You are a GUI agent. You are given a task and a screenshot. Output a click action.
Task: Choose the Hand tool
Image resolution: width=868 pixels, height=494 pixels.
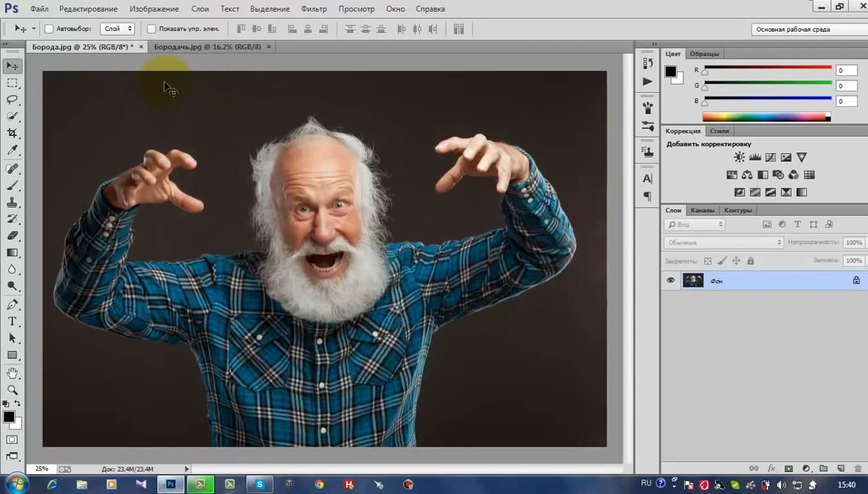(x=12, y=373)
